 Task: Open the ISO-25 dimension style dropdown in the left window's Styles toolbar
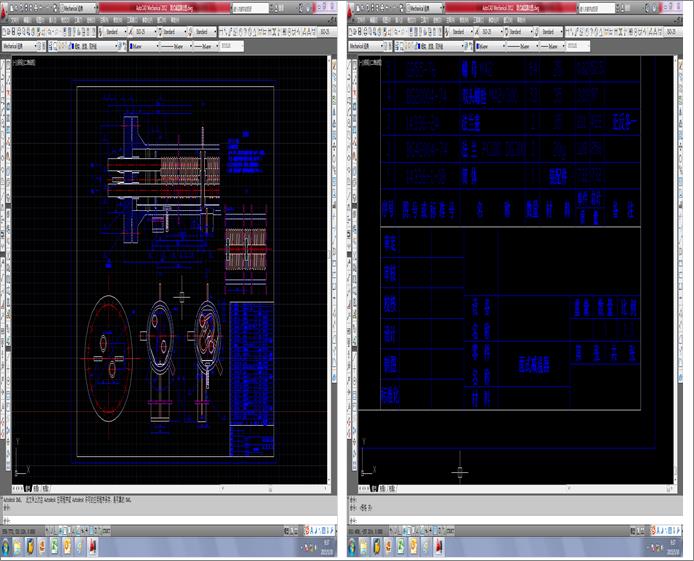point(145,32)
